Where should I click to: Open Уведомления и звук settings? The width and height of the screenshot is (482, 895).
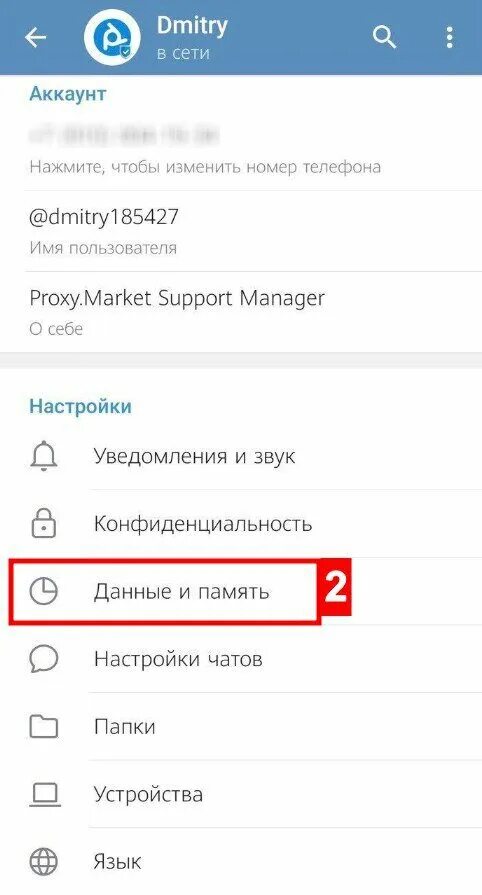tap(241, 457)
